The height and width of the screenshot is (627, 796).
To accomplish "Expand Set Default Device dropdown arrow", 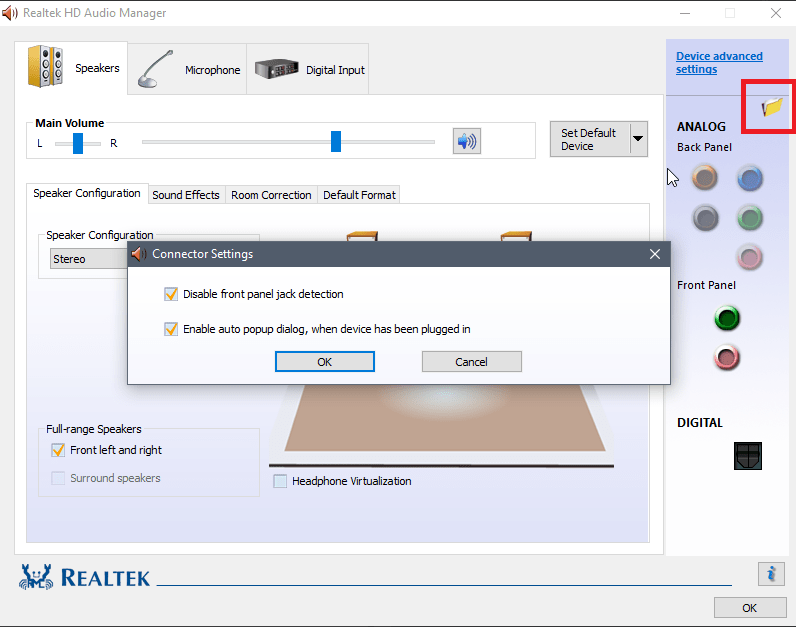I will 638,139.
